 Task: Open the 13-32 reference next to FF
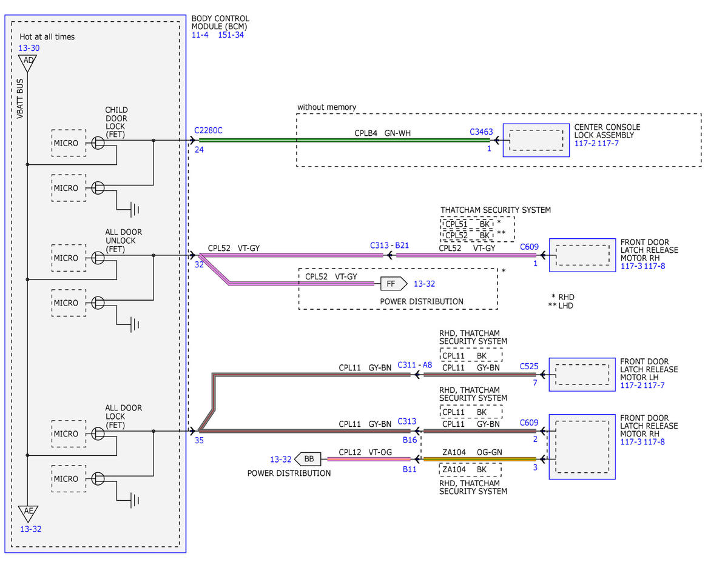(x=425, y=283)
